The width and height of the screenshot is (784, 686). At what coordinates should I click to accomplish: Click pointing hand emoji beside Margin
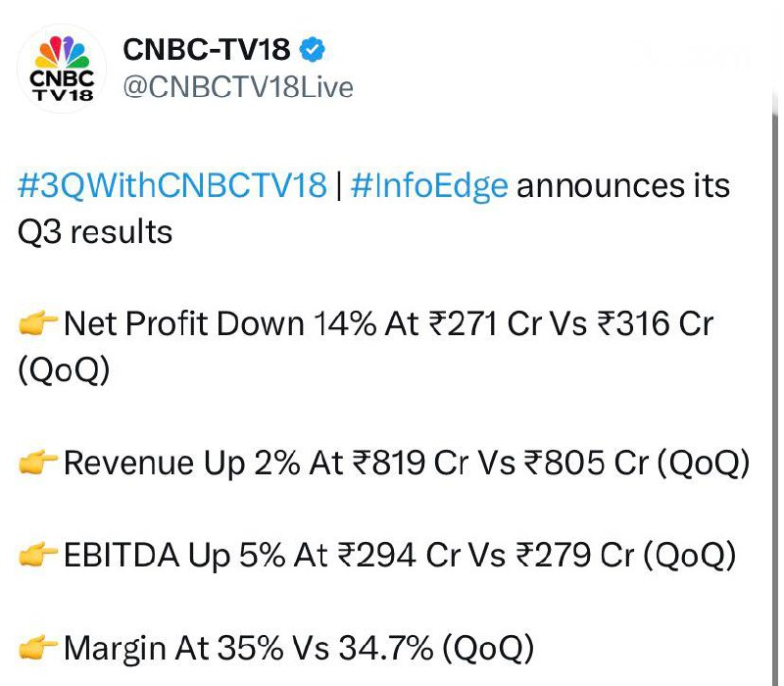tap(39, 648)
